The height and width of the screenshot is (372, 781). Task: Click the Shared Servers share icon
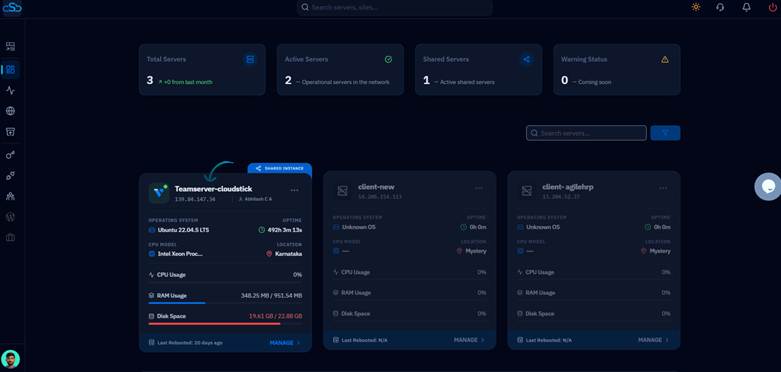click(526, 59)
